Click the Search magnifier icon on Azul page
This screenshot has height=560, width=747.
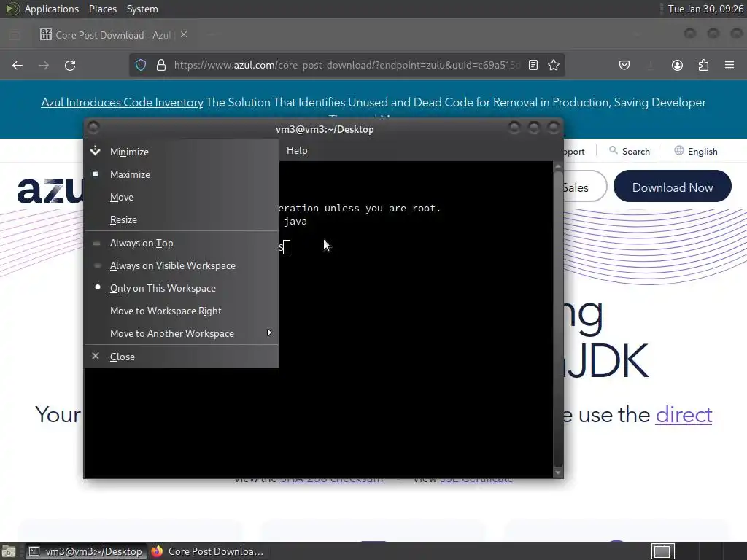(x=613, y=150)
